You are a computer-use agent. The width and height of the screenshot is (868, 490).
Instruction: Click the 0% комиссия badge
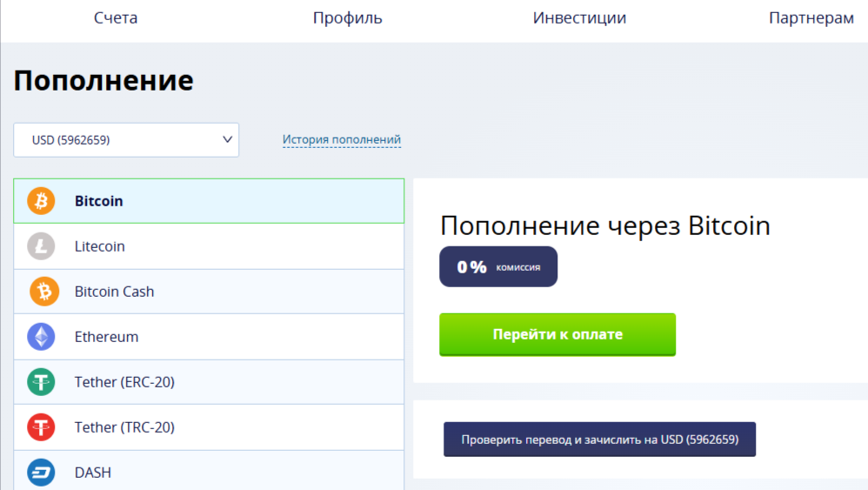click(x=498, y=267)
